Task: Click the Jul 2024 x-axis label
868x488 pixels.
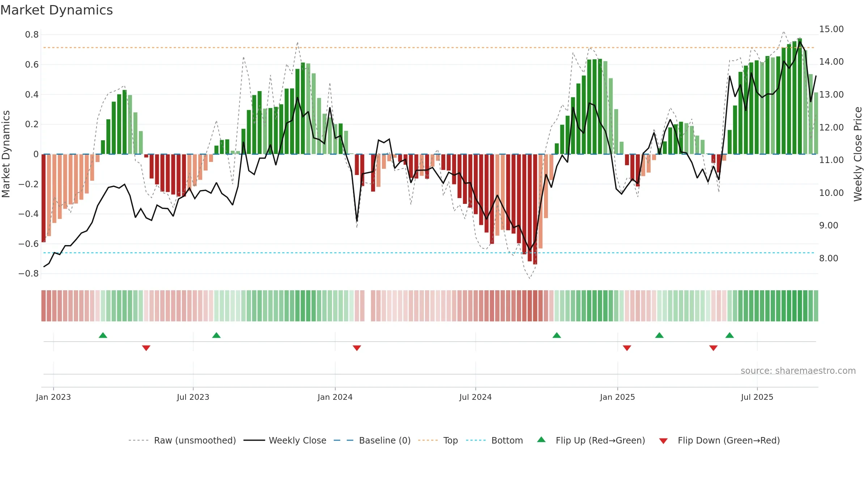Action: point(476,397)
